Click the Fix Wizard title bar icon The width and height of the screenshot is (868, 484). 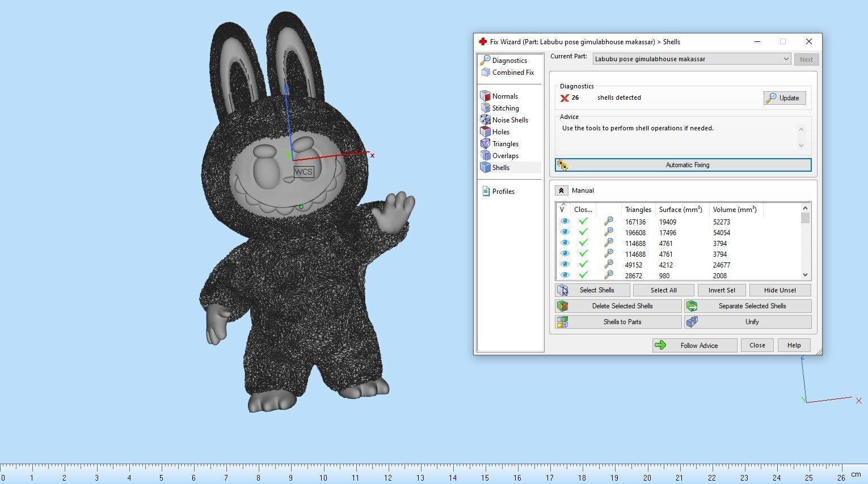click(x=483, y=41)
